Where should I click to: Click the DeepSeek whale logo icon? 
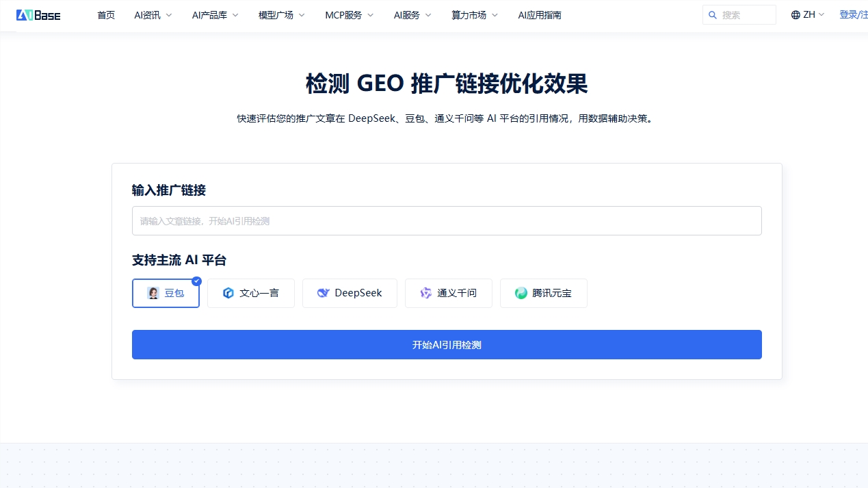tap(322, 293)
